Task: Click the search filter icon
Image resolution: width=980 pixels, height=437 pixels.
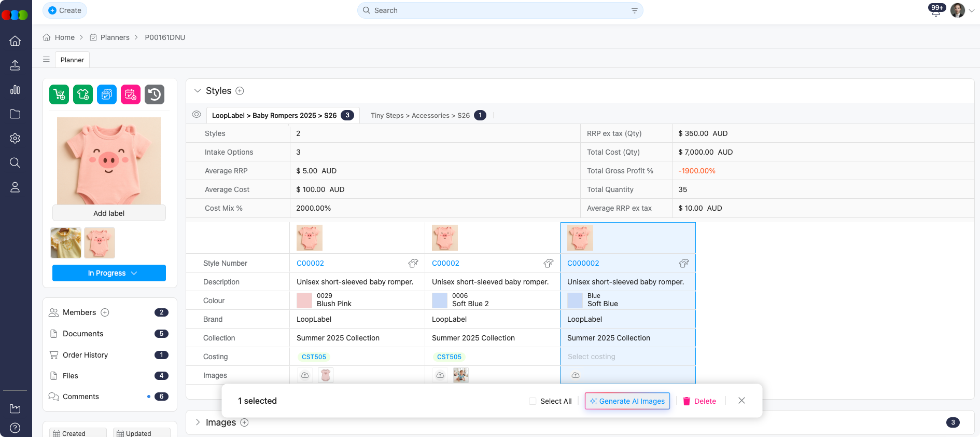Action: click(x=634, y=10)
